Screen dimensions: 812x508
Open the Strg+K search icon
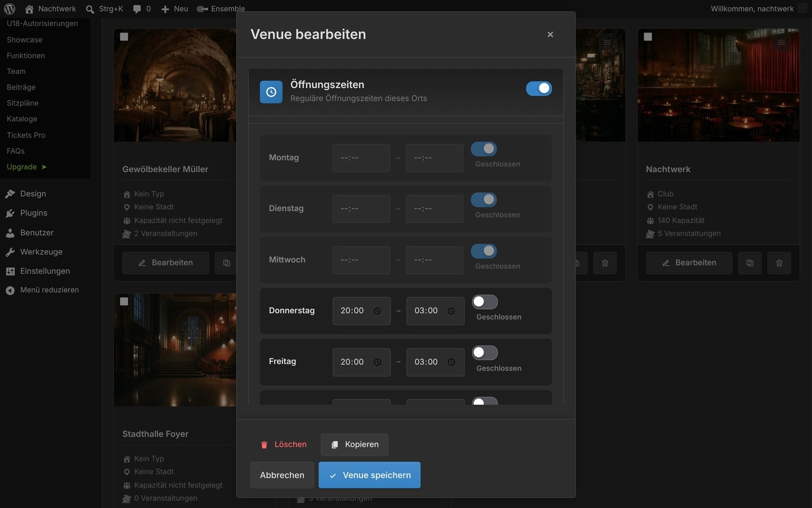(90, 9)
